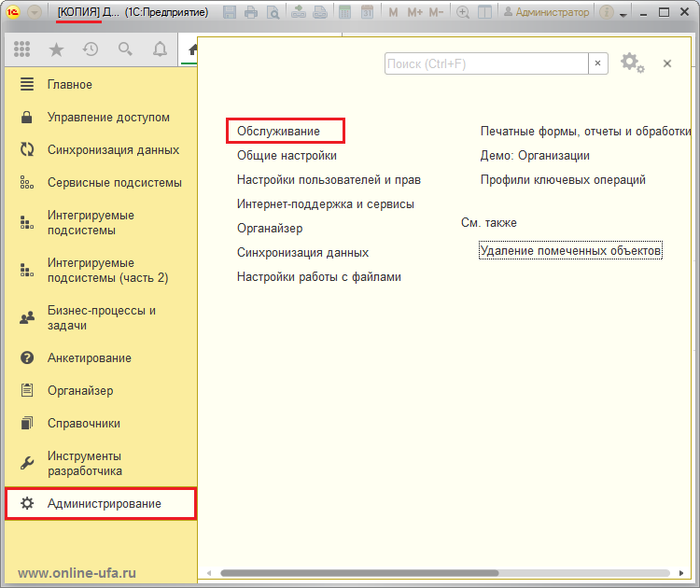700x588 pixels.
Task: Click the print icon in title bar
Action: pos(251,13)
